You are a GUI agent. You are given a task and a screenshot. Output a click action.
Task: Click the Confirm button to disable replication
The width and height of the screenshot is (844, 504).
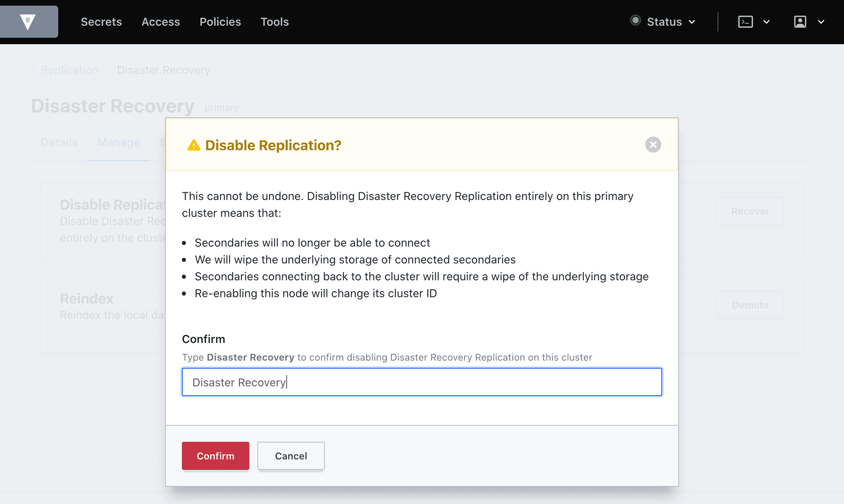click(x=215, y=455)
